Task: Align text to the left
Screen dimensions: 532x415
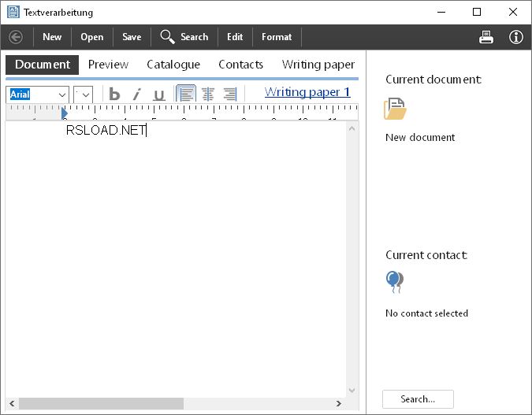Action: point(186,94)
